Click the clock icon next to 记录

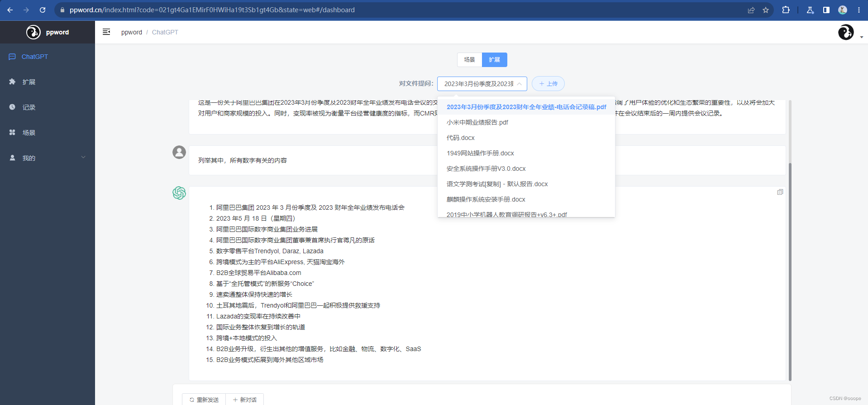12,107
